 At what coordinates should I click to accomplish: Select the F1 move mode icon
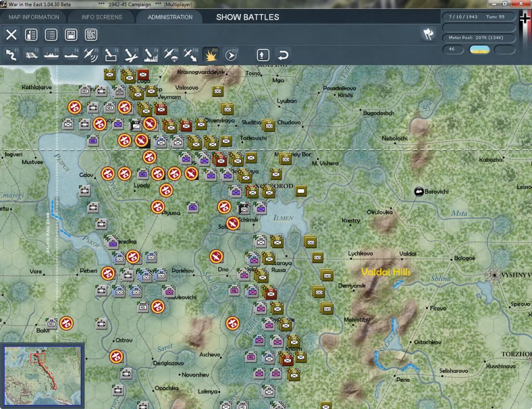pyautogui.click(x=11, y=55)
